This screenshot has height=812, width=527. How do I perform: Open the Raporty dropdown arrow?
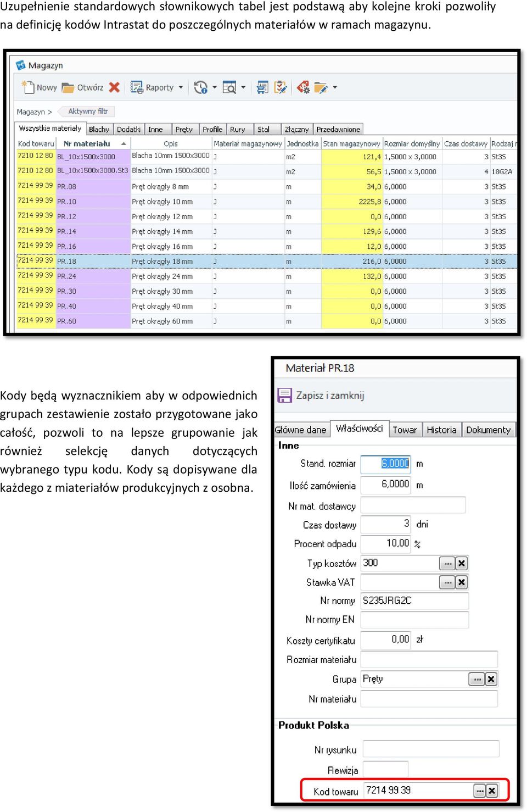[181, 87]
